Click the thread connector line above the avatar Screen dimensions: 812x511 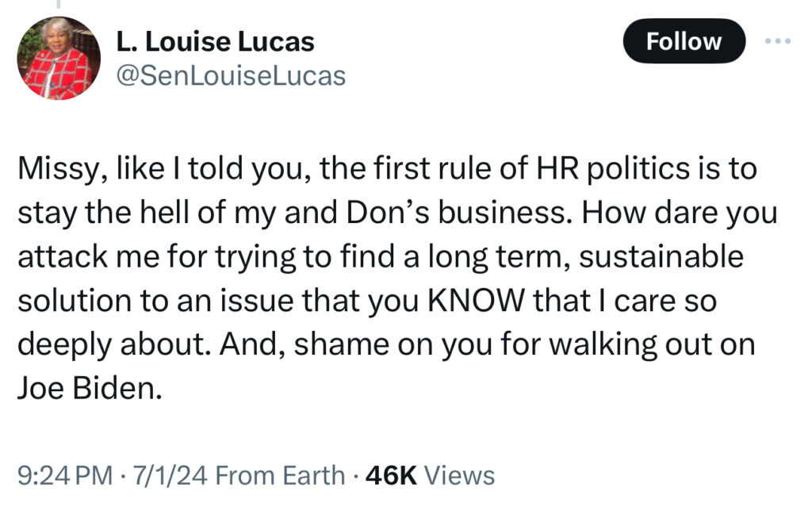click(x=58, y=4)
